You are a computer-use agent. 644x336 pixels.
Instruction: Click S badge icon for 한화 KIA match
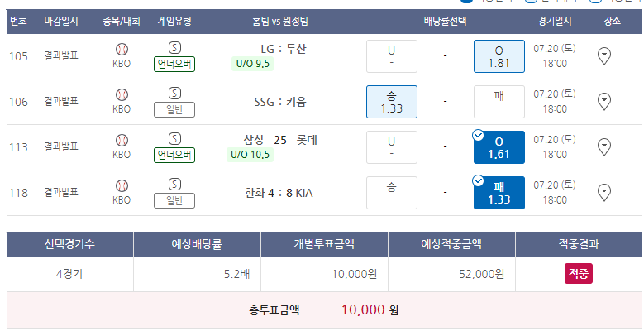[174, 185]
